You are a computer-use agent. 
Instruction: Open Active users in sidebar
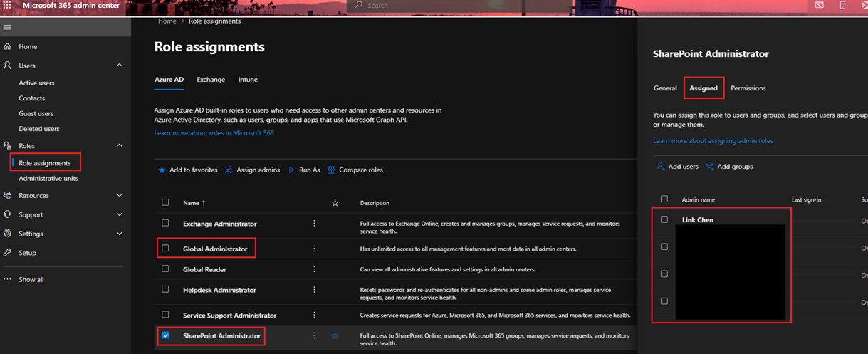(x=36, y=83)
